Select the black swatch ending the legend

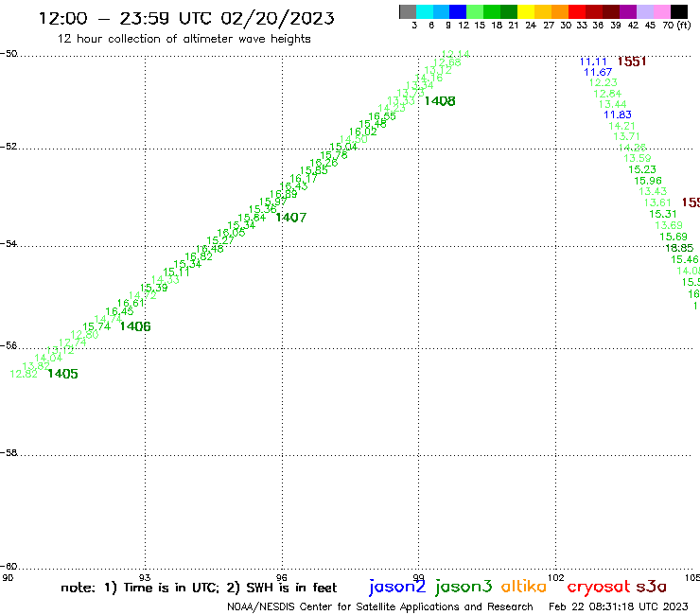678,11
